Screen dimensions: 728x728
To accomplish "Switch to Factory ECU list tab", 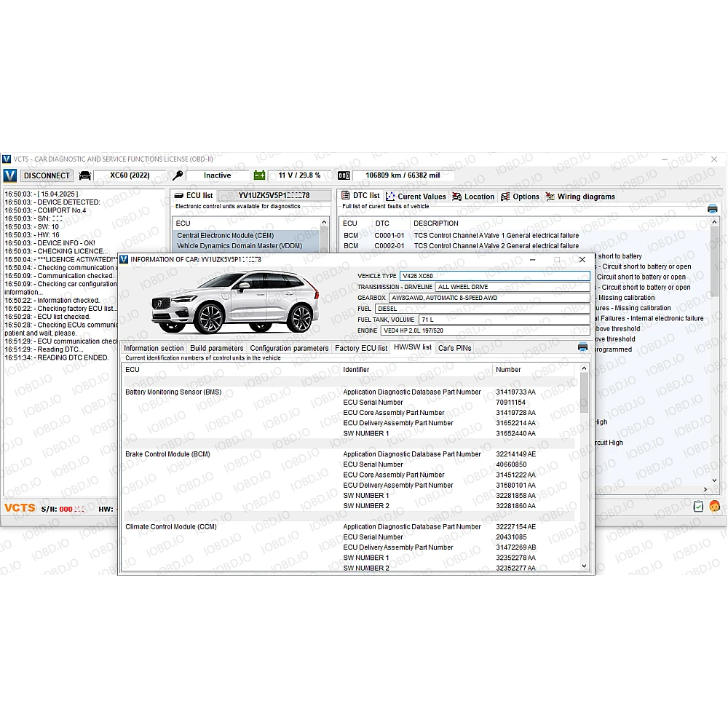I will click(361, 348).
